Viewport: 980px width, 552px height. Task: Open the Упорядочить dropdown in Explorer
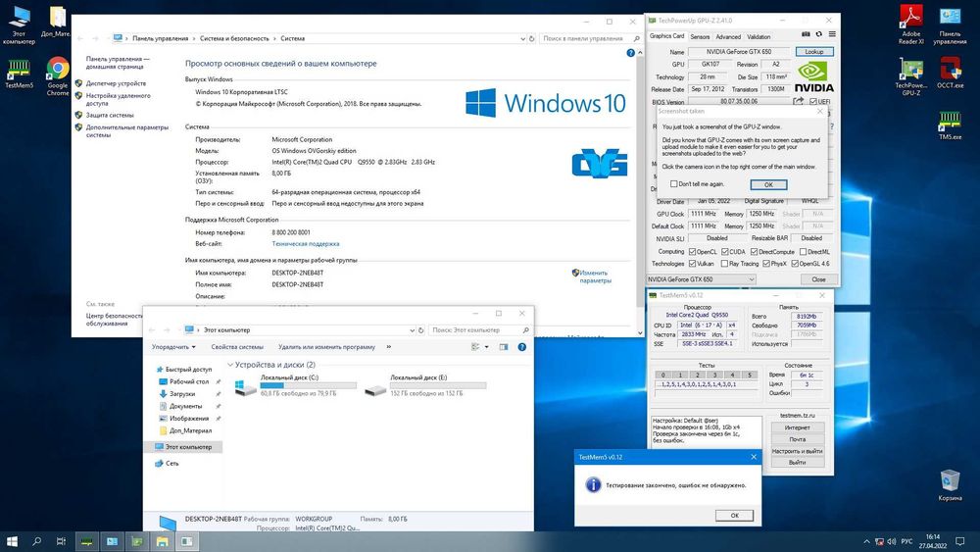pos(173,347)
